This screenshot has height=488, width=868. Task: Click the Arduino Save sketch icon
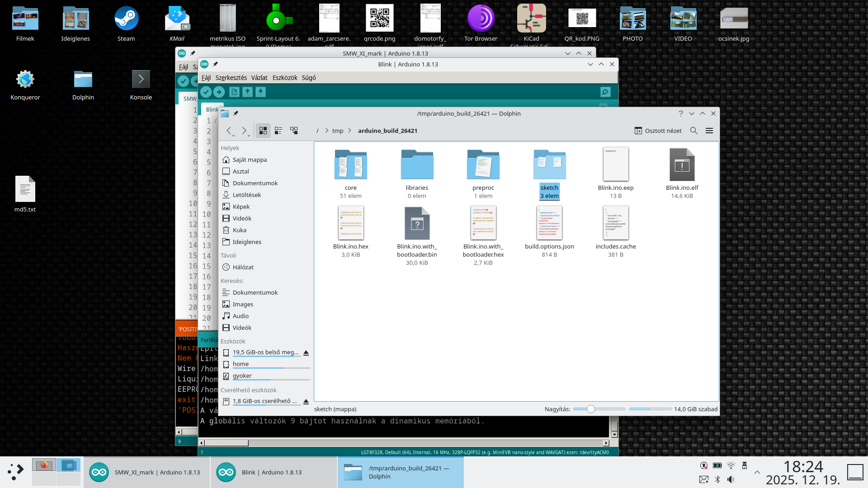(x=261, y=92)
